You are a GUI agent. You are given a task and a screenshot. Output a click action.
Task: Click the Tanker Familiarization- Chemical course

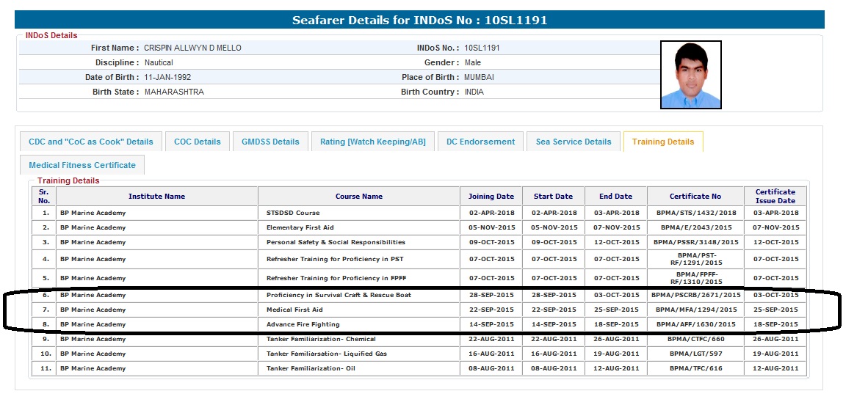click(321, 339)
